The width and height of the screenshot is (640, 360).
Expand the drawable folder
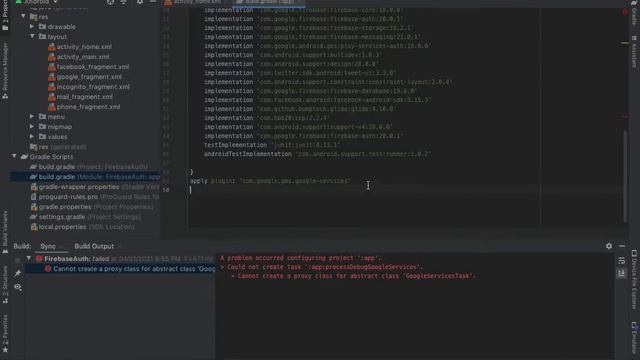(x=32, y=27)
